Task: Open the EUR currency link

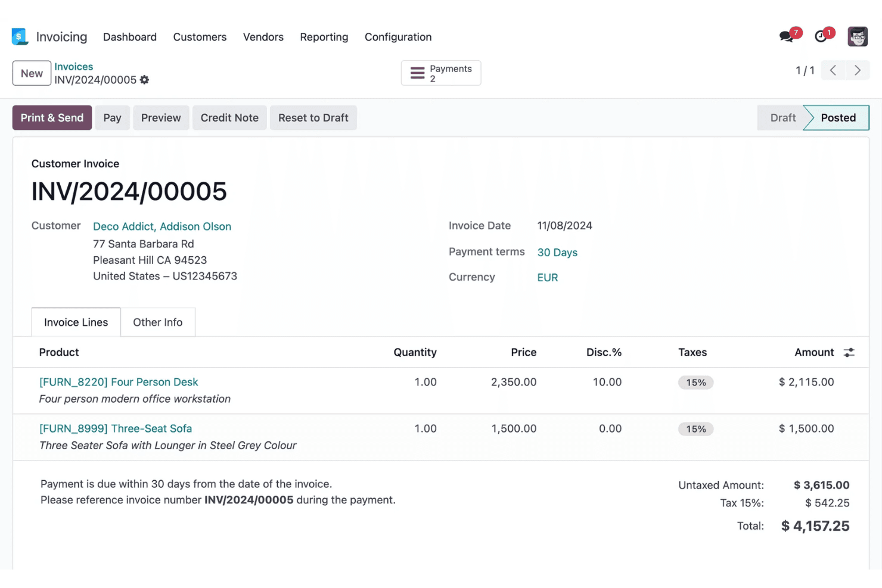Action: pyautogui.click(x=548, y=278)
